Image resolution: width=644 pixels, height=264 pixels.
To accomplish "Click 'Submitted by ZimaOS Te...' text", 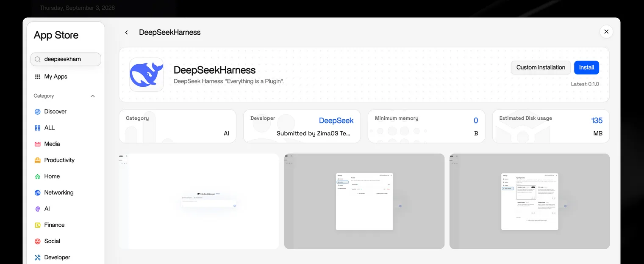I will (x=314, y=133).
